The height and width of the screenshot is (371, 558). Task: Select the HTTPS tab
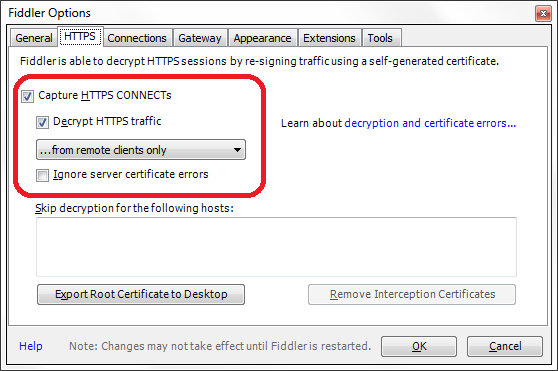(80, 36)
